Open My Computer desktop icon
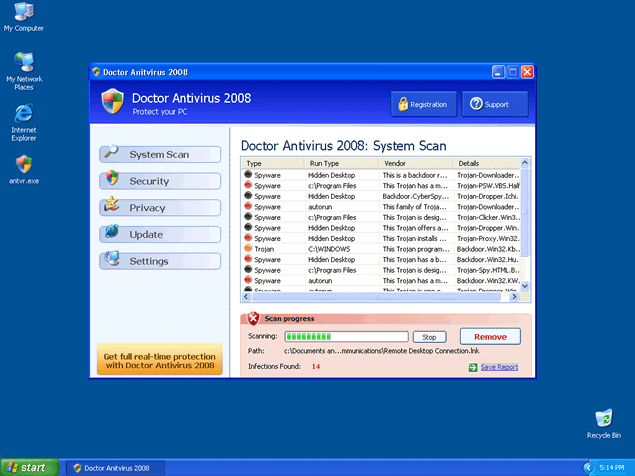The width and height of the screenshot is (635, 476). [23, 13]
